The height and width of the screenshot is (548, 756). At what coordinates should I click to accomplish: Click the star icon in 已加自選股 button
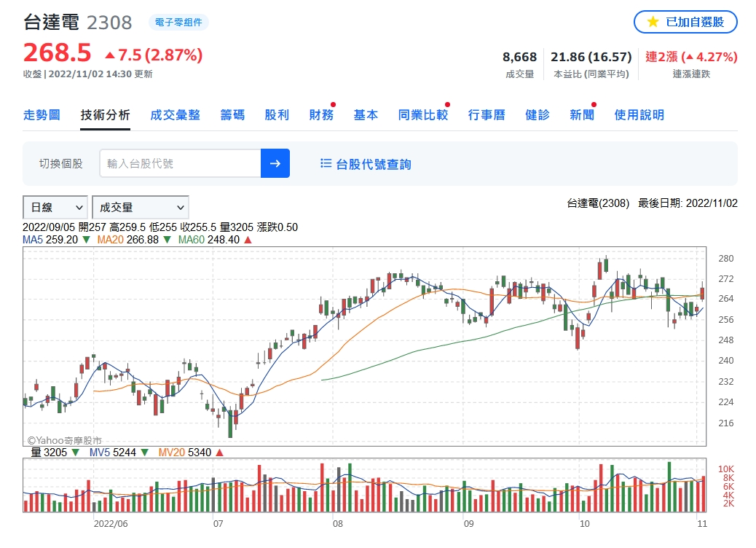pos(653,22)
